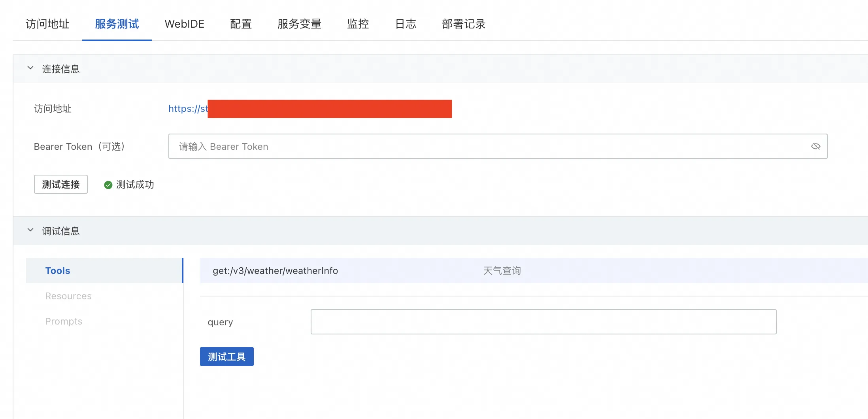View the 日志 tab

406,24
